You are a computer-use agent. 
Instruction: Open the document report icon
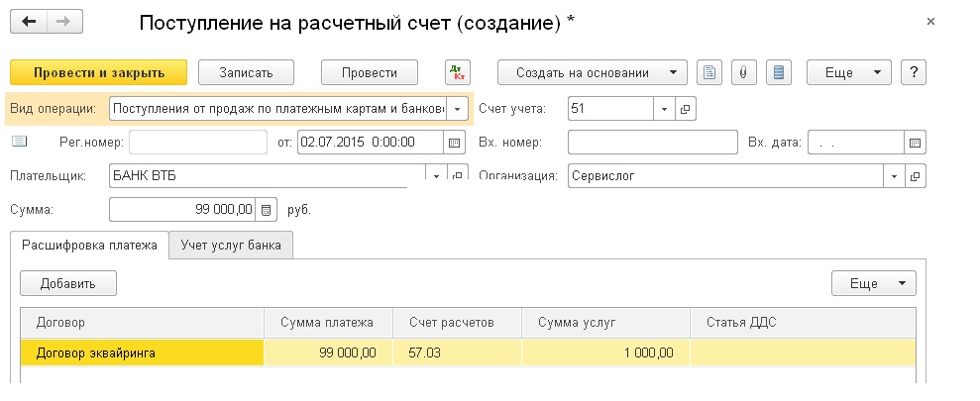[x=709, y=72]
